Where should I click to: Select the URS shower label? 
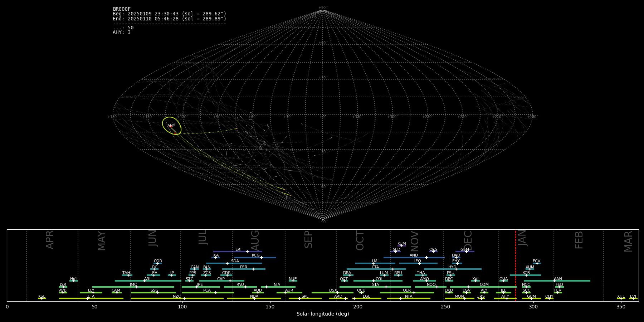tap(480, 297)
